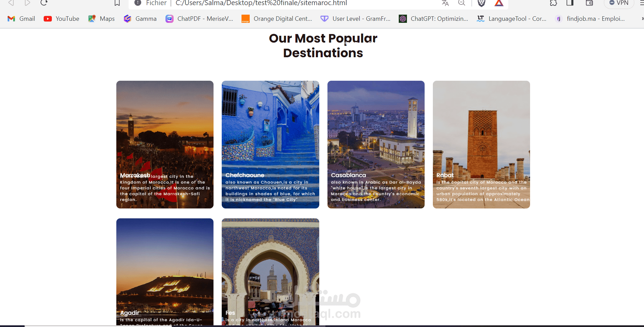Go back using the browser back arrow

pos(11,3)
